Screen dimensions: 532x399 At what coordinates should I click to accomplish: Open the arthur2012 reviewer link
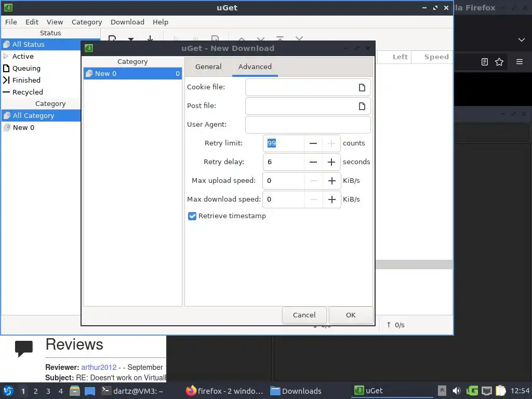[x=99, y=367]
